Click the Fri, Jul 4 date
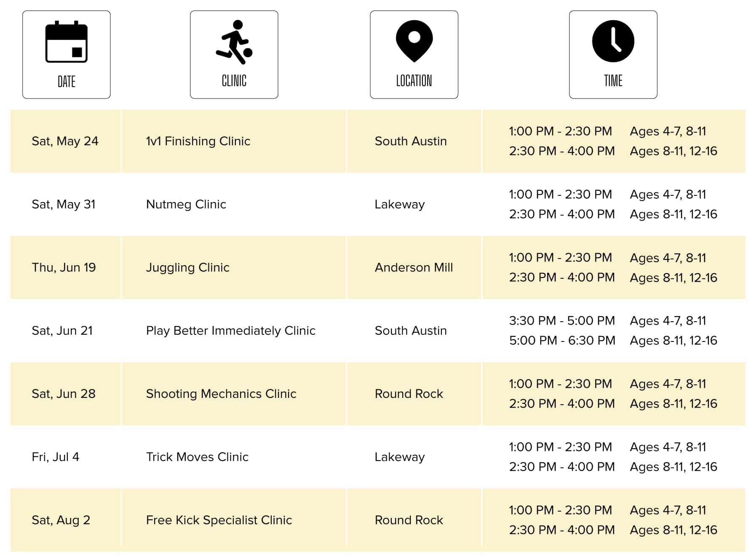 (55, 457)
